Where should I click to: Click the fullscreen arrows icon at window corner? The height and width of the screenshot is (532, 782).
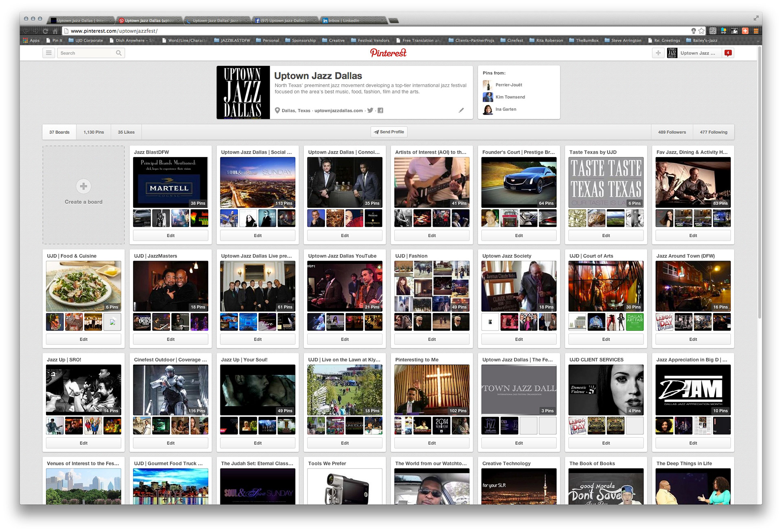(x=756, y=18)
